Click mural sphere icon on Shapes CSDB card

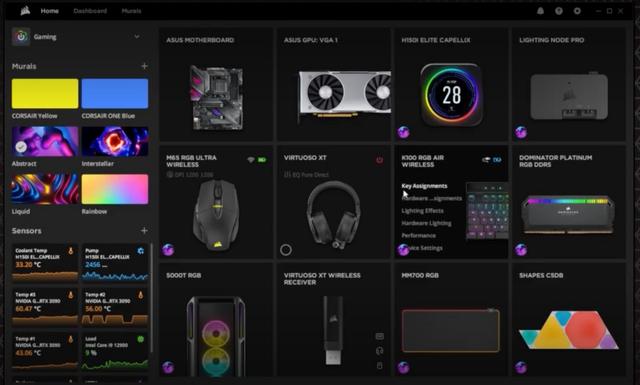pos(521,367)
